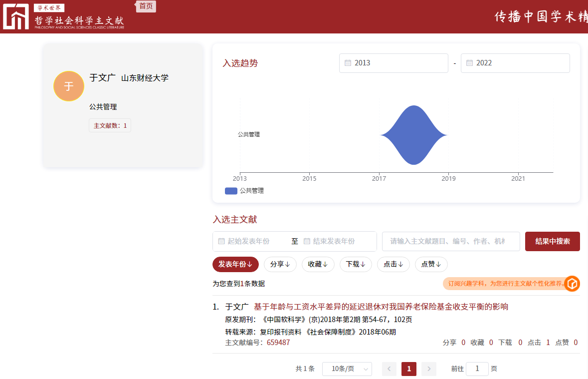Click calendar icon in 2022 end field
The width and height of the screenshot is (588, 379).
coord(469,63)
